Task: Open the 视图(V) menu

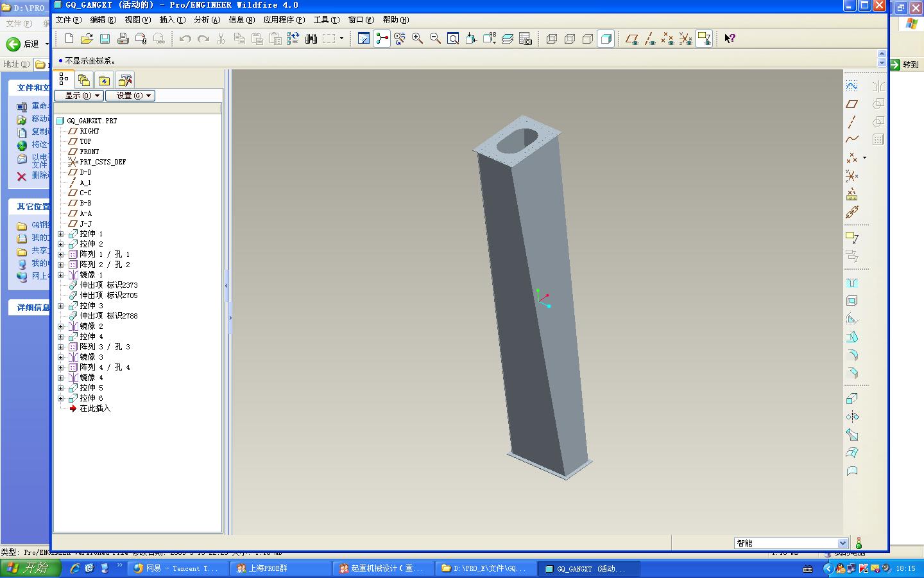Action: (x=137, y=20)
